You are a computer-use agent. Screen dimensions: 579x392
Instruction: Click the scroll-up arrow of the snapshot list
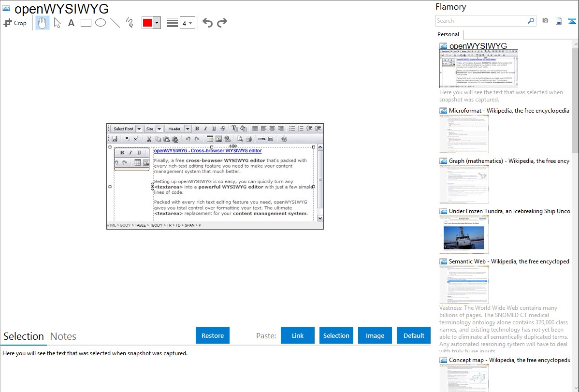pyautogui.click(x=575, y=44)
